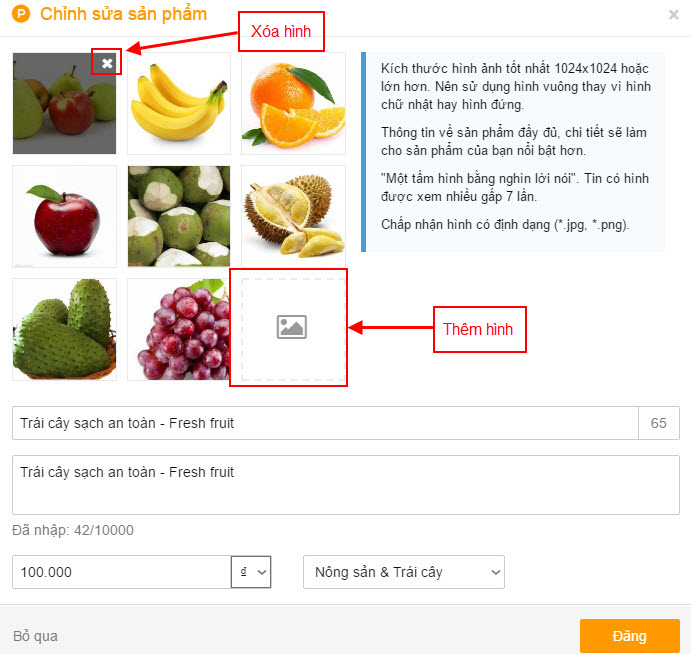
Task: Click the dashed empty image upload slot
Action: tap(293, 329)
